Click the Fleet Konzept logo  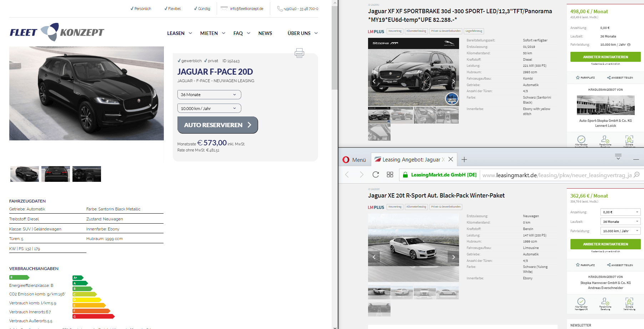click(57, 32)
